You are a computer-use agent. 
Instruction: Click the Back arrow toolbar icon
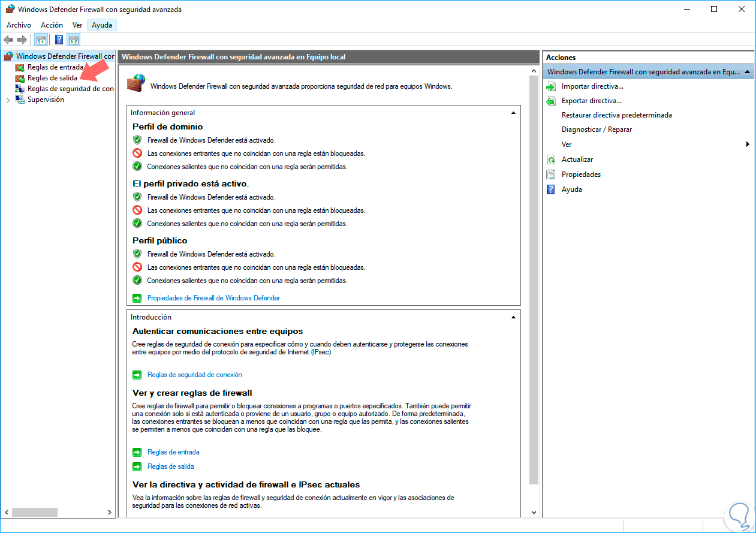coord(8,40)
